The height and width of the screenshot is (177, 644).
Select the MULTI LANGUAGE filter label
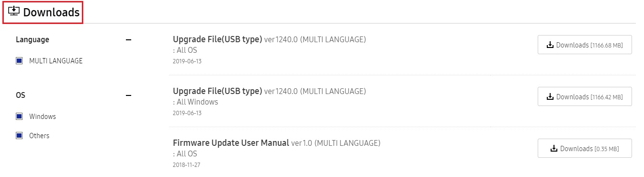pyautogui.click(x=56, y=61)
